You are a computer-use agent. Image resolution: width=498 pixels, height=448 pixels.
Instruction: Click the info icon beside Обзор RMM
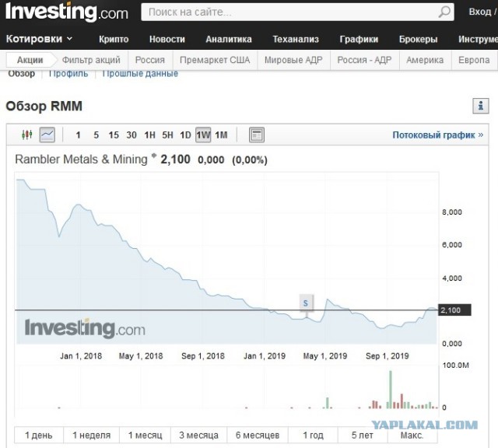tap(481, 106)
